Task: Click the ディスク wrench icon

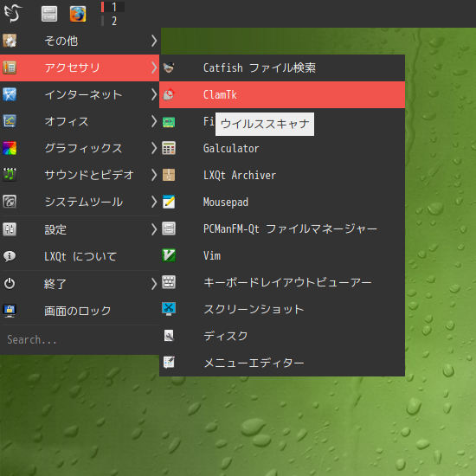Action: tap(169, 336)
